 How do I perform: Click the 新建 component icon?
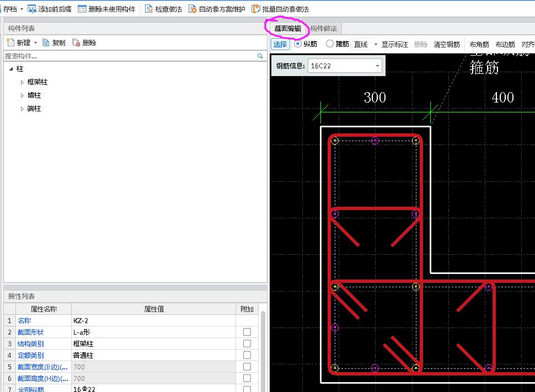pos(10,42)
